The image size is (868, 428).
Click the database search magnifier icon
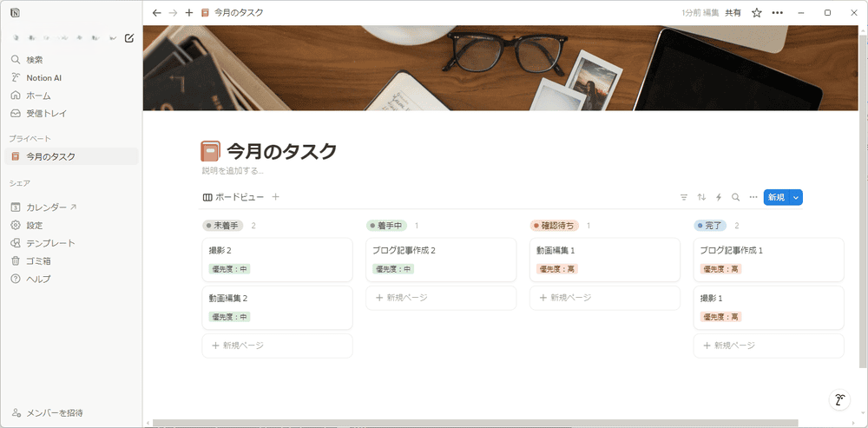pyautogui.click(x=736, y=197)
